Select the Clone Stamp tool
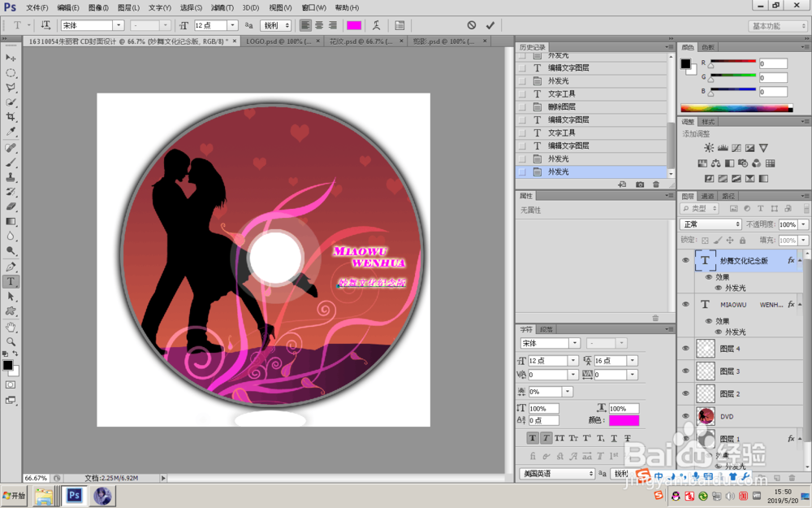The width and height of the screenshot is (812, 508). 11,177
